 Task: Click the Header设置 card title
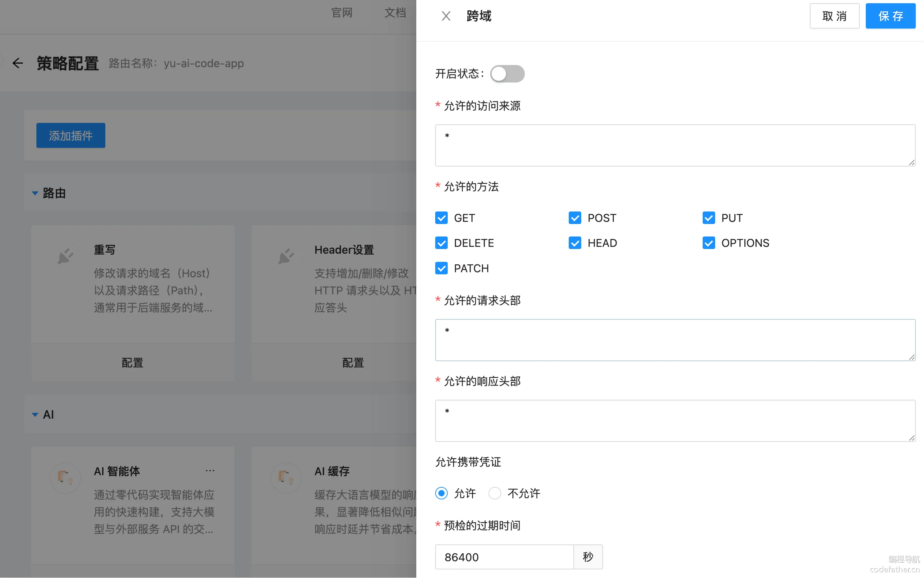pyautogui.click(x=344, y=250)
